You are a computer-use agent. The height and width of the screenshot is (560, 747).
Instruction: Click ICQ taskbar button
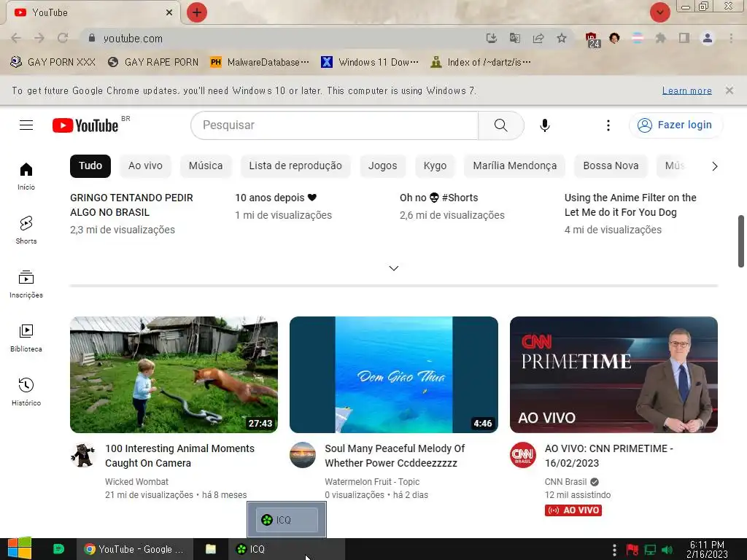286,549
